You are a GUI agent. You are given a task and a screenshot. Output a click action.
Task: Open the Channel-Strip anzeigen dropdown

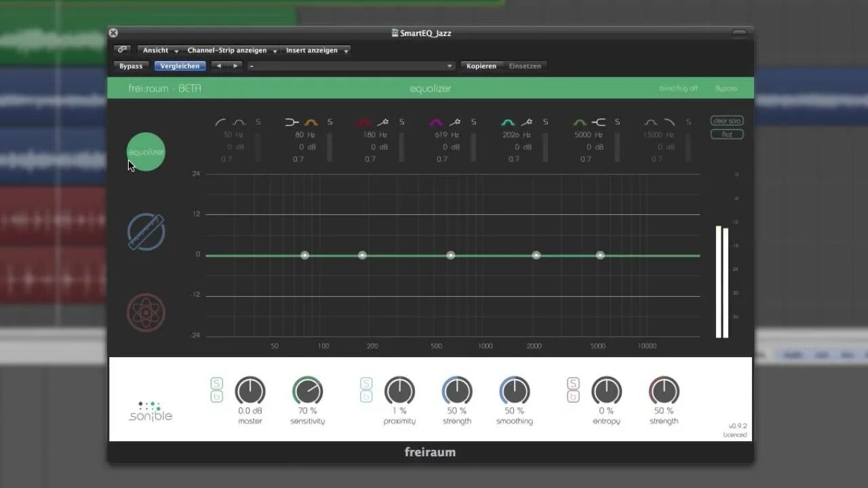point(232,50)
